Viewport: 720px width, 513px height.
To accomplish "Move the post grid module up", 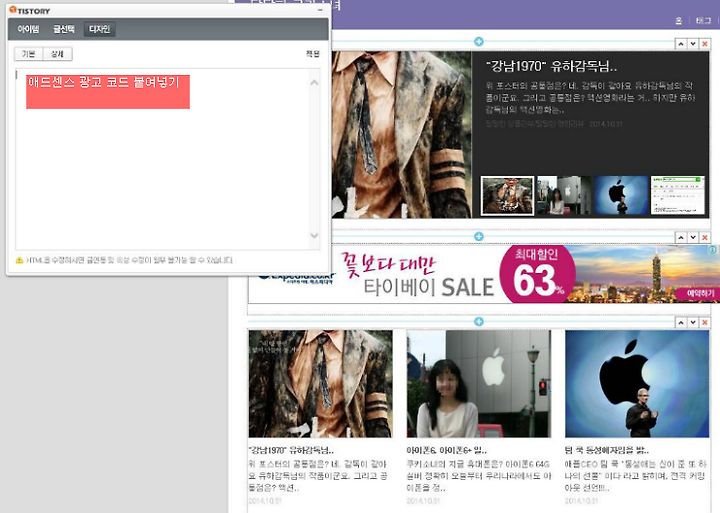I will pyautogui.click(x=681, y=322).
